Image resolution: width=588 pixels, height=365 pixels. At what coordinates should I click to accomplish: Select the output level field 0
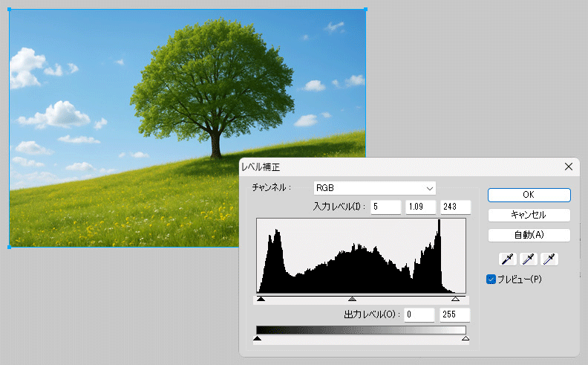[419, 314]
